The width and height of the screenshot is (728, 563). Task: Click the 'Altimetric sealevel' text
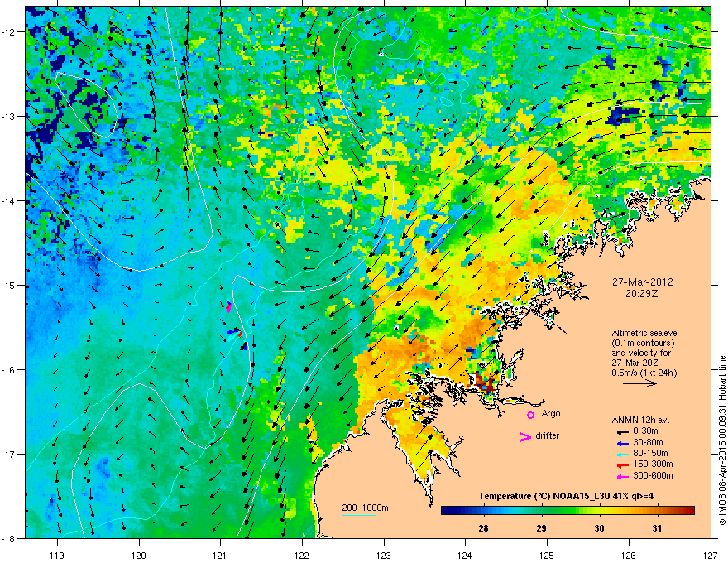point(645,333)
